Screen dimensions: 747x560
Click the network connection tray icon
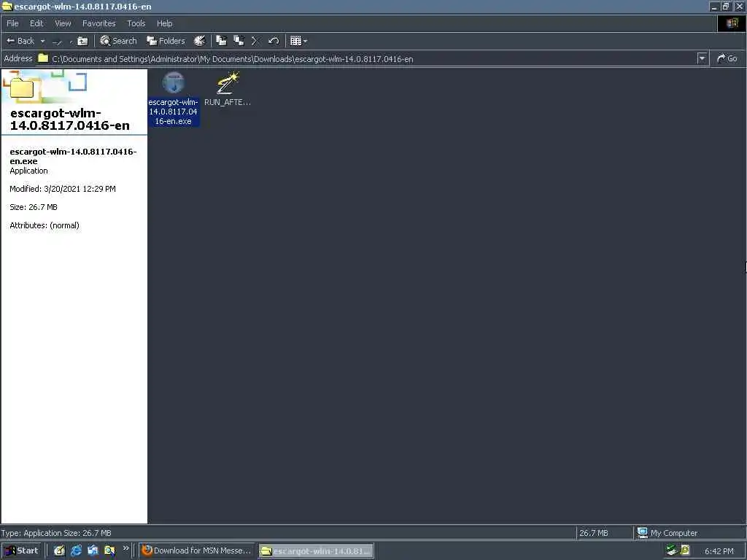tap(671, 551)
